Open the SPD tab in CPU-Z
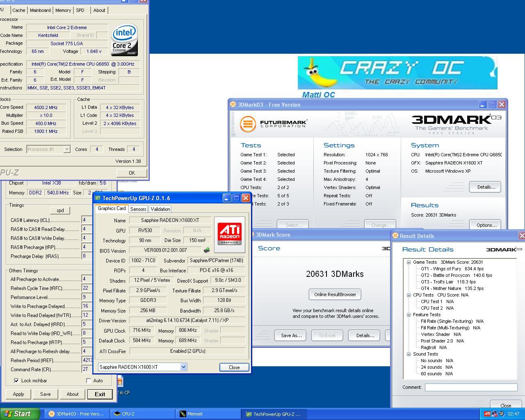This screenshot has width=525, height=420. [x=80, y=10]
